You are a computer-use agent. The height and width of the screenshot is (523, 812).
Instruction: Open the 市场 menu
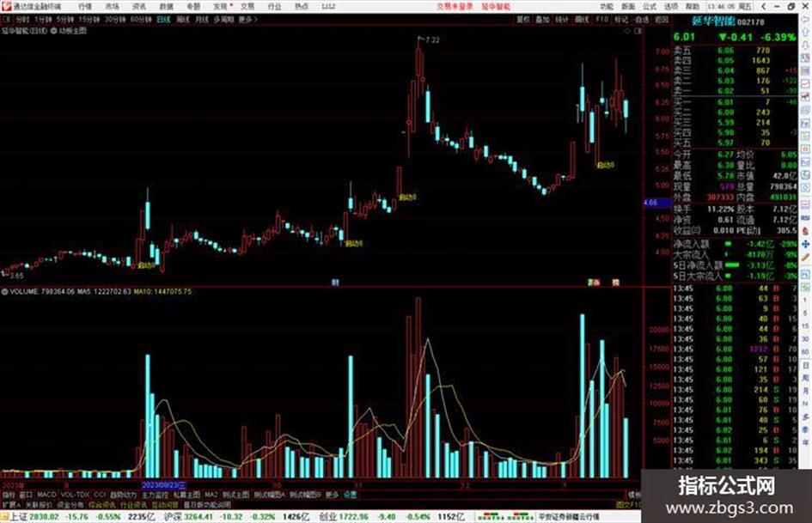(x=113, y=6)
